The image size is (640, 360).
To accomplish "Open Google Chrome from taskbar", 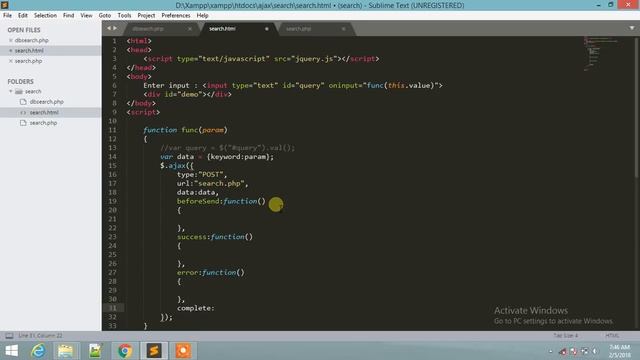I will click(x=125, y=351).
